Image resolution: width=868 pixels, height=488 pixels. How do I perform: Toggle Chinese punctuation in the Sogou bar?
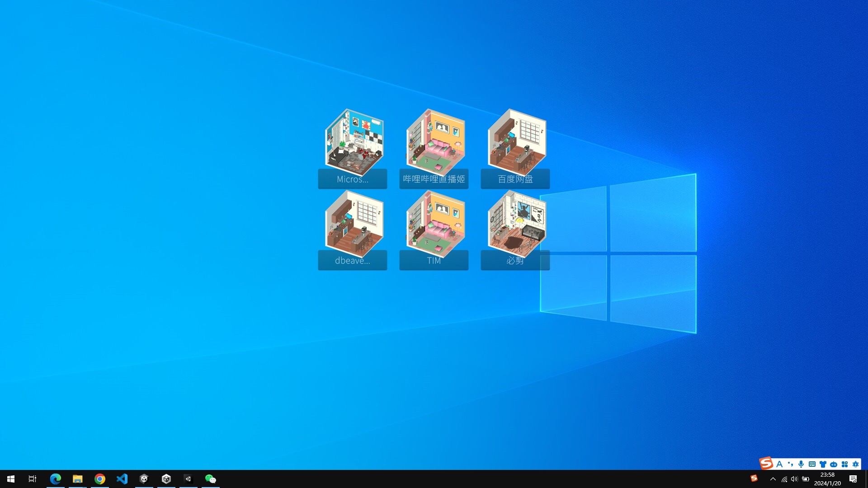pyautogui.click(x=790, y=464)
